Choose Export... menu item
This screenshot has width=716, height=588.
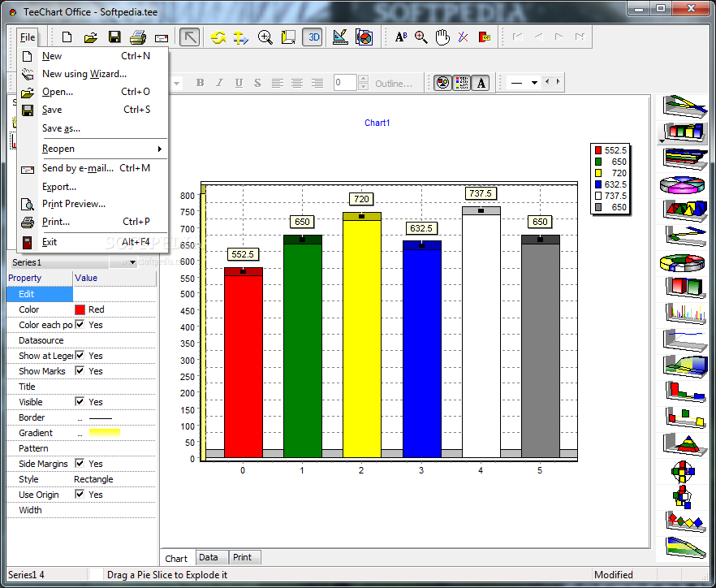click(x=93, y=187)
